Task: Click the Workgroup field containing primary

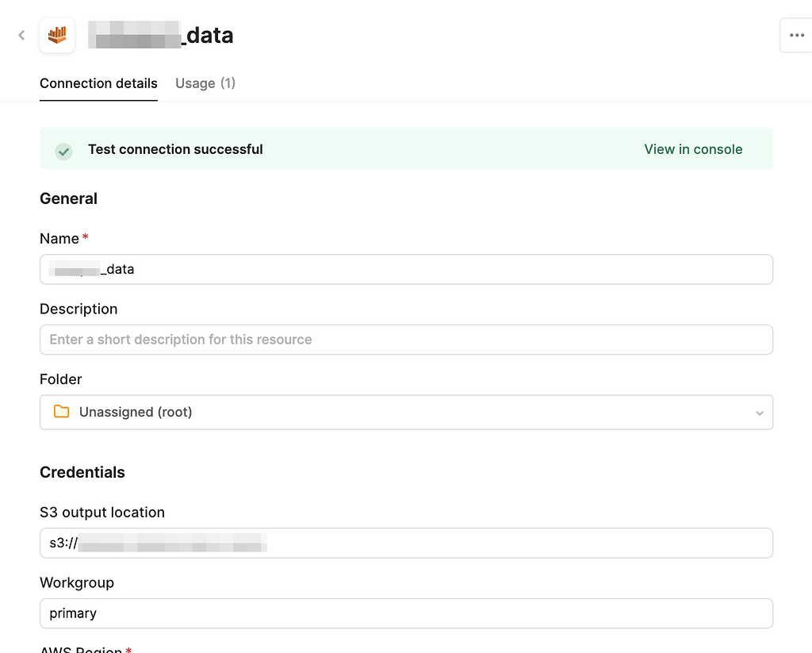Action: click(406, 613)
